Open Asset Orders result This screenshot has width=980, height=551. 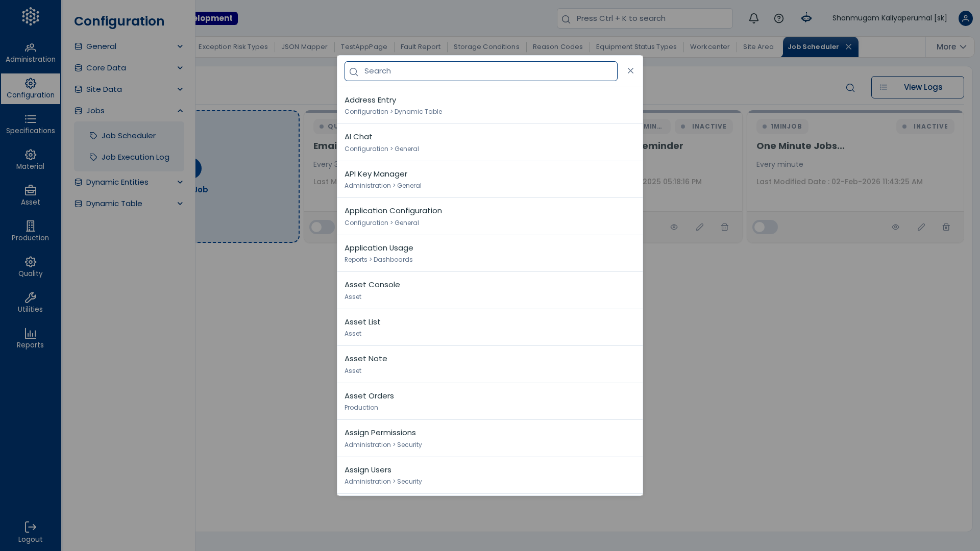(490, 402)
